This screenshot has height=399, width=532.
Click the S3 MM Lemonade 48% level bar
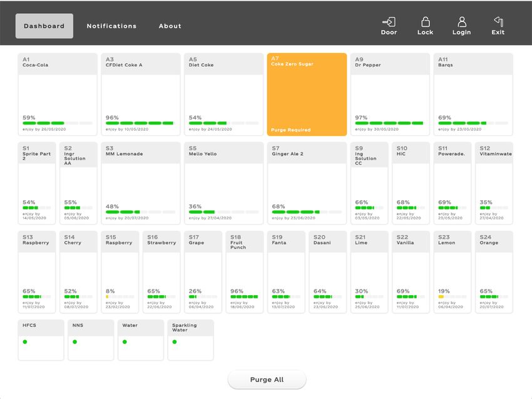(x=141, y=212)
